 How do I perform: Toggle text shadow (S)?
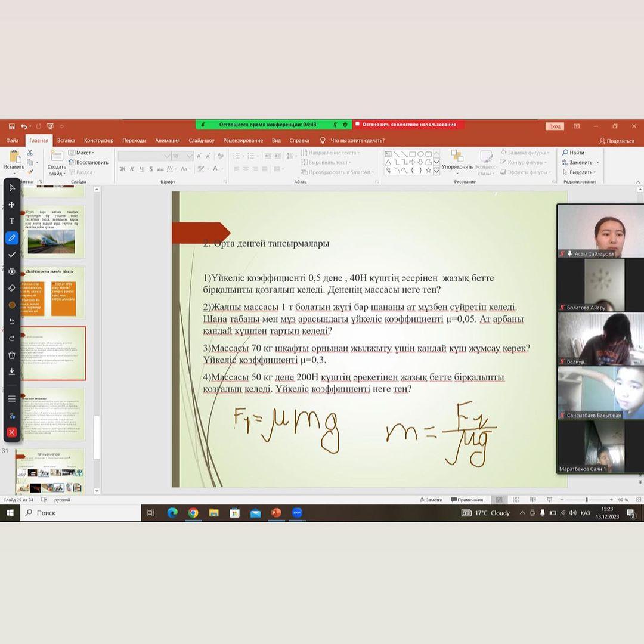[151, 169]
